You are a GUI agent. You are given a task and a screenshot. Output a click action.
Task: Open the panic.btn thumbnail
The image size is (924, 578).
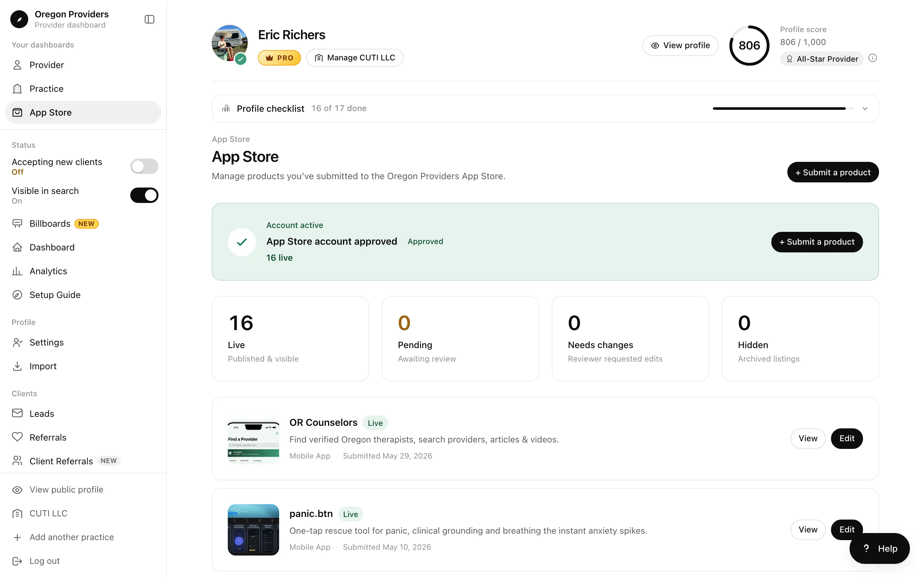coord(253,530)
